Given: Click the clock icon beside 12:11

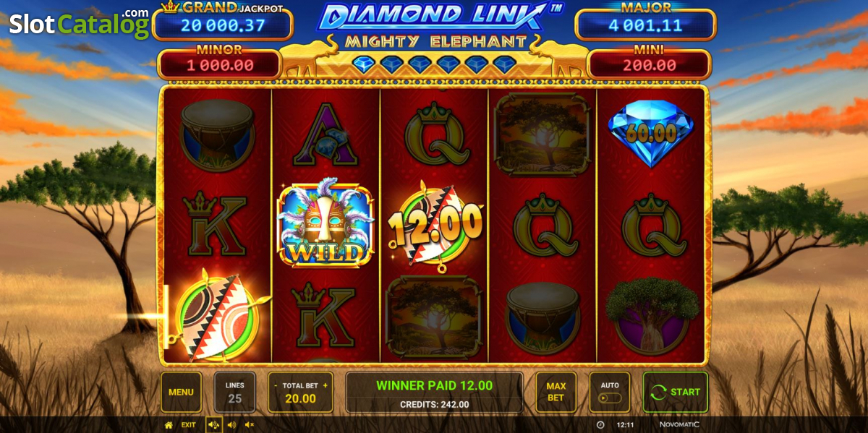Looking at the screenshot, I should coord(600,425).
